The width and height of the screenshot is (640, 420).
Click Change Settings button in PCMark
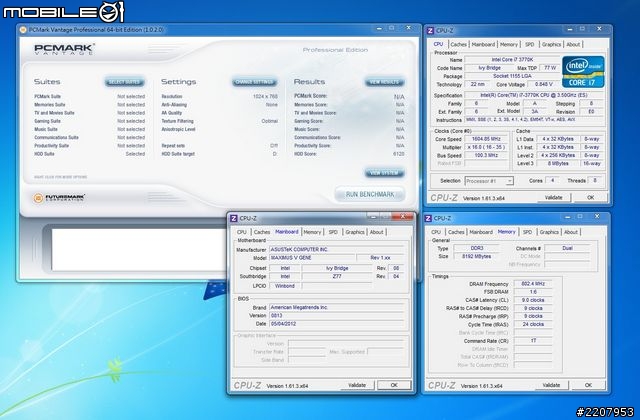(255, 82)
